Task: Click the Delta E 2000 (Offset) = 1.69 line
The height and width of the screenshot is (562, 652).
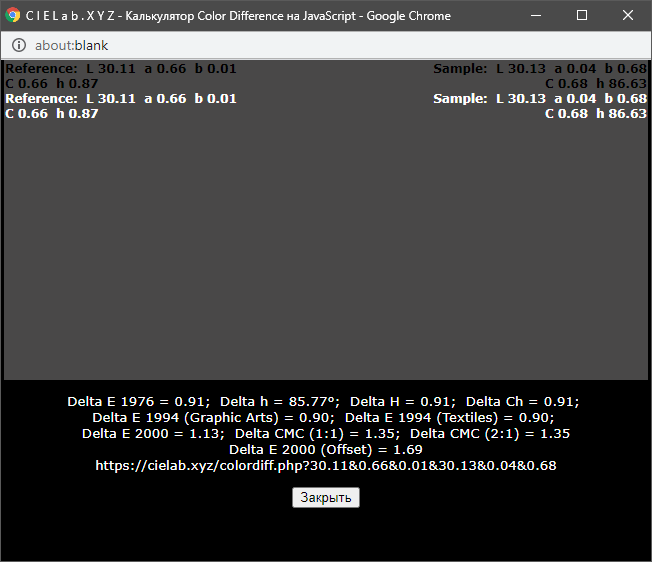Action: click(x=325, y=449)
